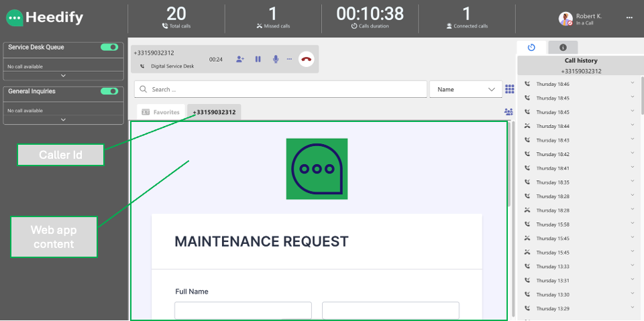The width and height of the screenshot is (644, 321).
Task: Expand the Service Desk Queue panel
Action: [x=63, y=76]
